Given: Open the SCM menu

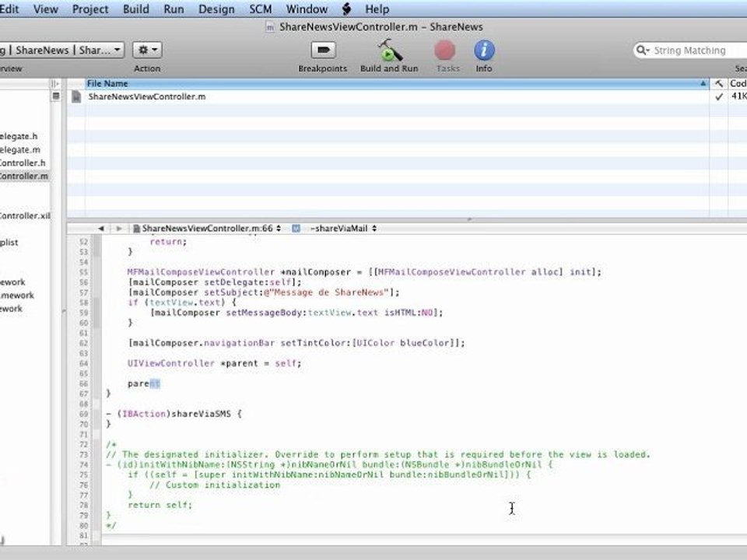Looking at the screenshot, I should 260,9.
